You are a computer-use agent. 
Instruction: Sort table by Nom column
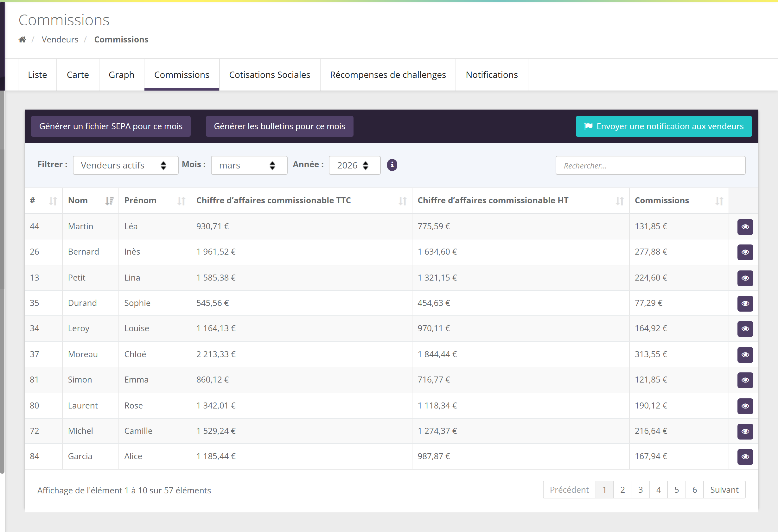click(x=90, y=200)
